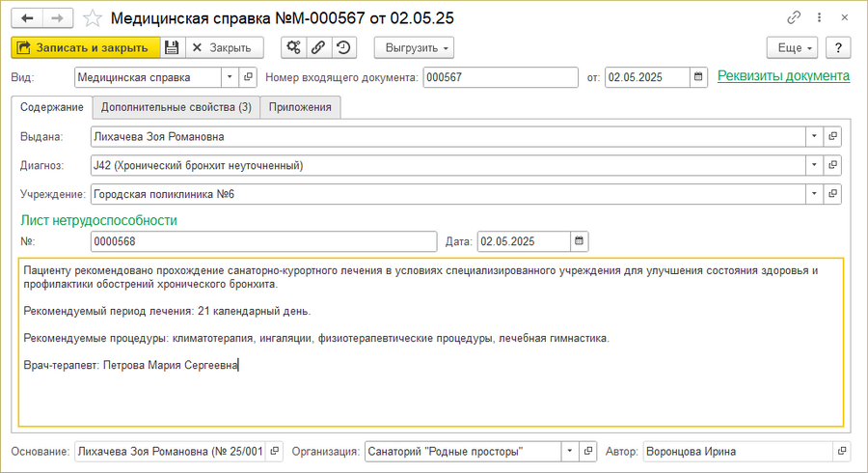Expand the Учреждение dropdown list
868x473 pixels.
pyautogui.click(x=814, y=194)
